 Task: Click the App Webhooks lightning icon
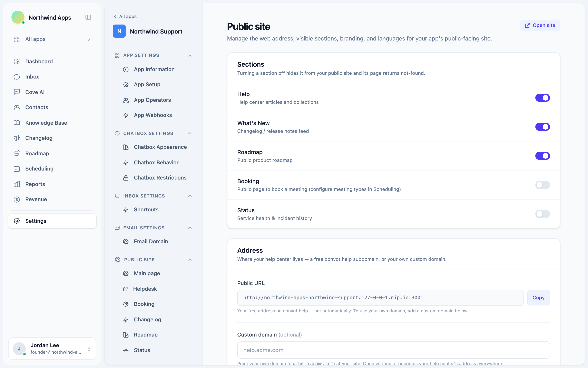[x=126, y=115]
